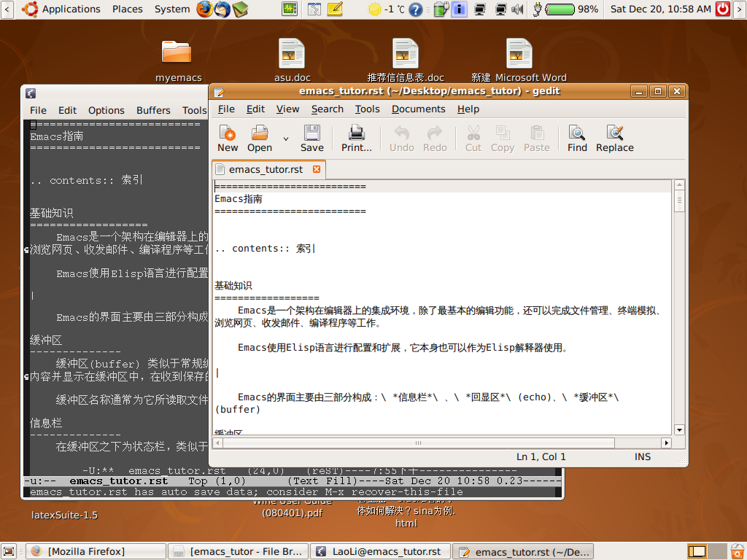The height and width of the screenshot is (560, 747).
Task: Click the volume speaker icon
Action: (x=517, y=9)
